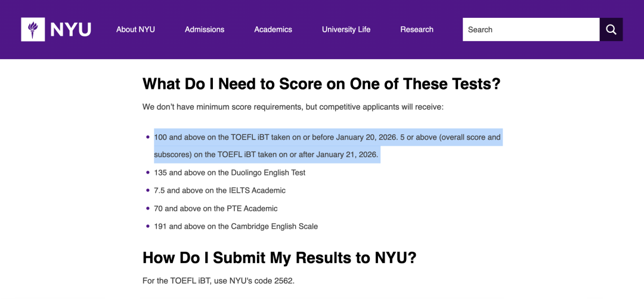Click the PTE Academic score line
The height and width of the screenshot is (299, 644).
click(x=216, y=208)
